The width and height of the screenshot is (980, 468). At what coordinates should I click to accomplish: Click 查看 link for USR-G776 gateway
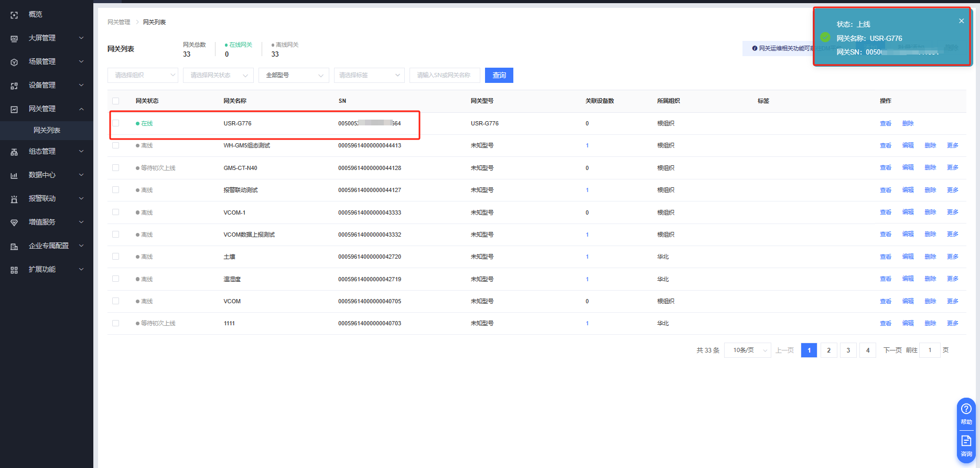[885, 124]
